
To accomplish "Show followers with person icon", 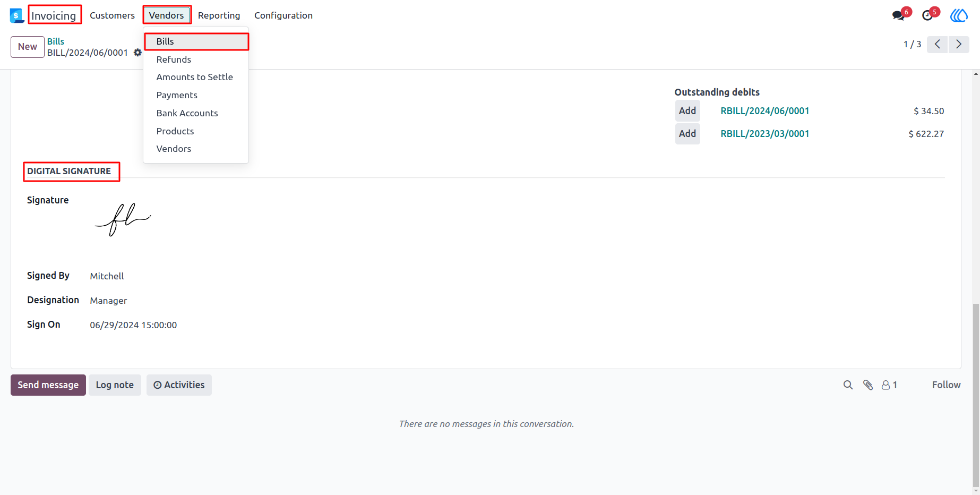I will 889,385.
